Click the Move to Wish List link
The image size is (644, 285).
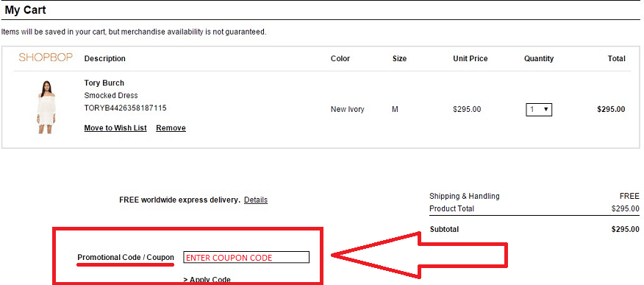(115, 128)
